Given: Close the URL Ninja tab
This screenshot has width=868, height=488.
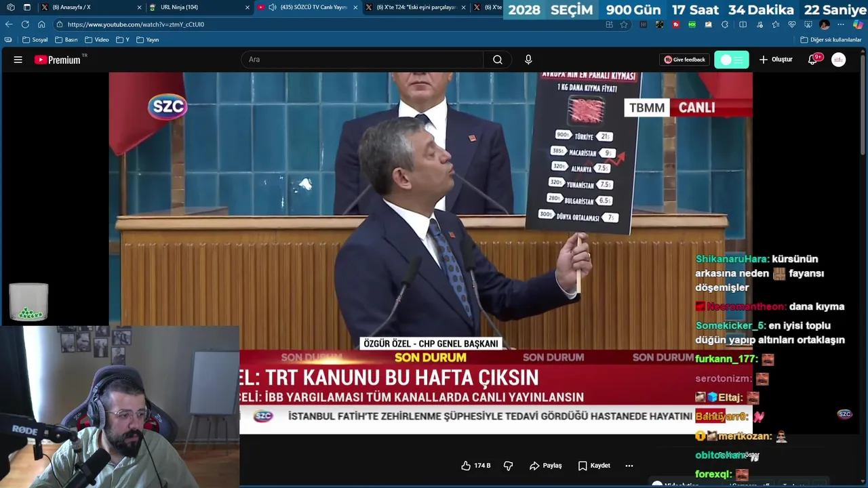Looking at the screenshot, I should [248, 7].
